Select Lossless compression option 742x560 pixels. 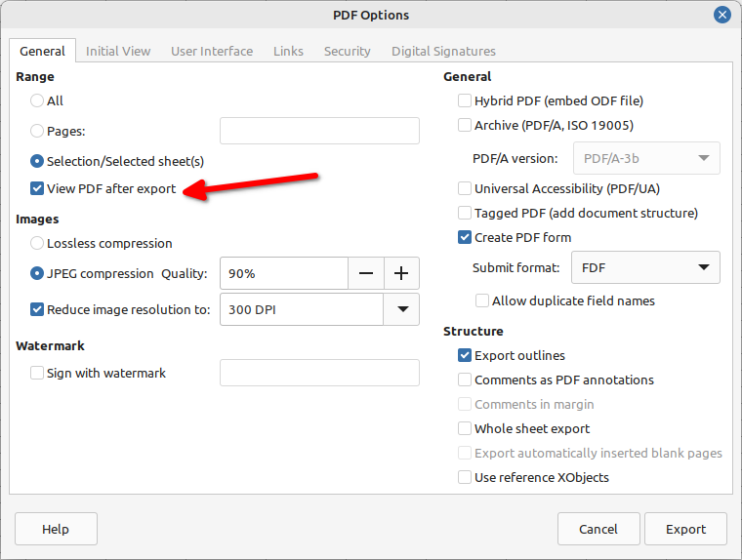37,243
